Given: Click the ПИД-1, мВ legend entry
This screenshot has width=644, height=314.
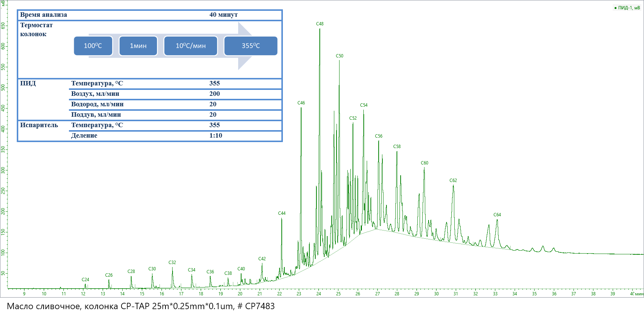Looking at the screenshot, I should (627, 8).
